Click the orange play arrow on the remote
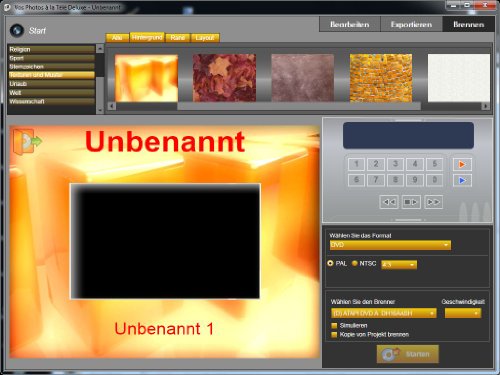 [x=462, y=164]
